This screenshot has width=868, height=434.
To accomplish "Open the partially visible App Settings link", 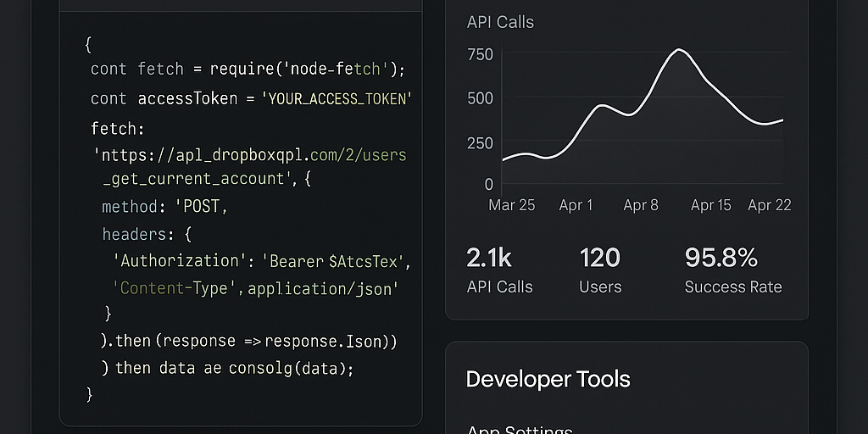I will pos(520,430).
